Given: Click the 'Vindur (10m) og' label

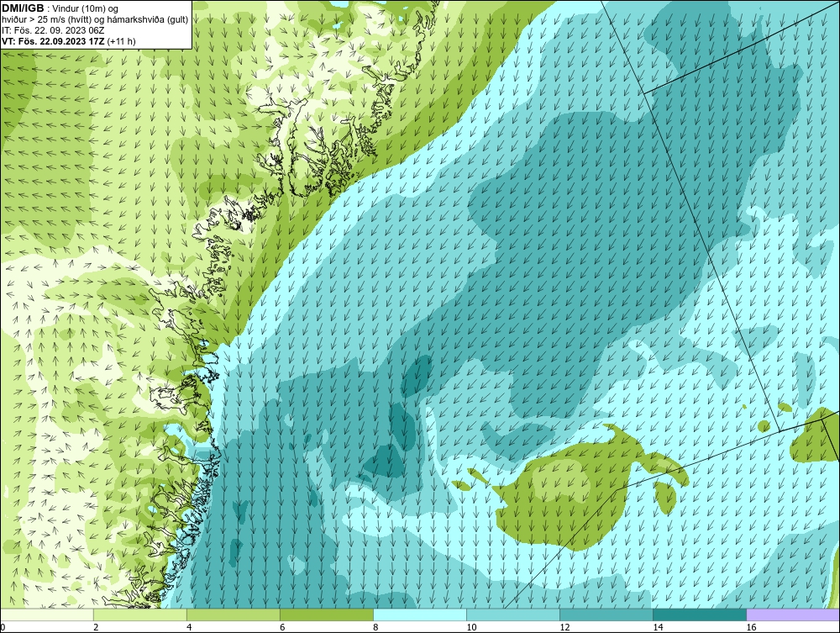Looking at the screenshot, I should pyautogui.click(x=86, y=8).
